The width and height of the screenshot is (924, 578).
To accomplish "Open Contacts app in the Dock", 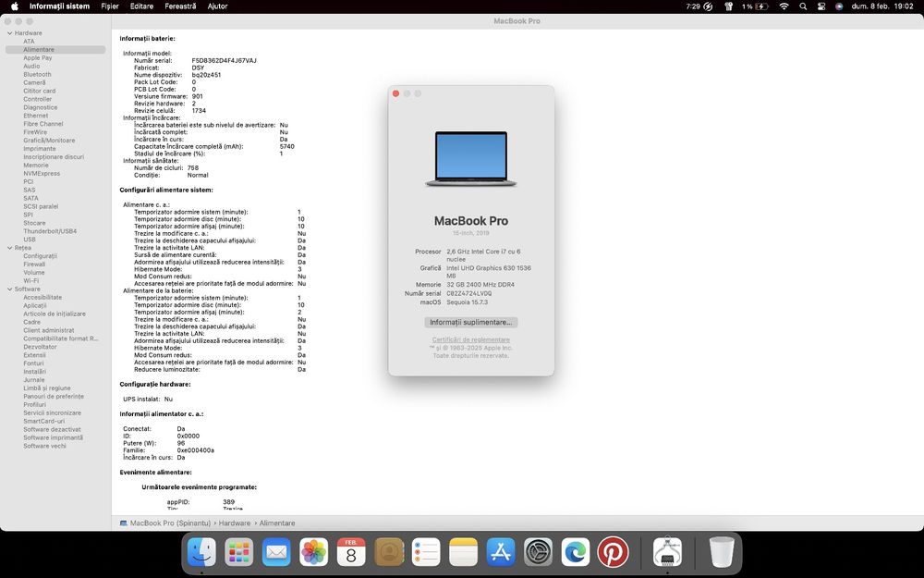I will 388,553.
